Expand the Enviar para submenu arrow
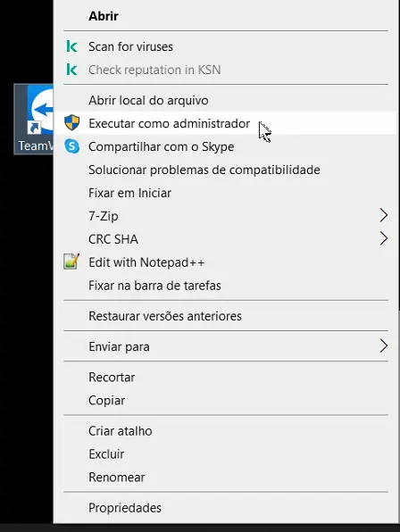This screenshot has width=400, height=532. pyautogui.click(x=383, y=346)
